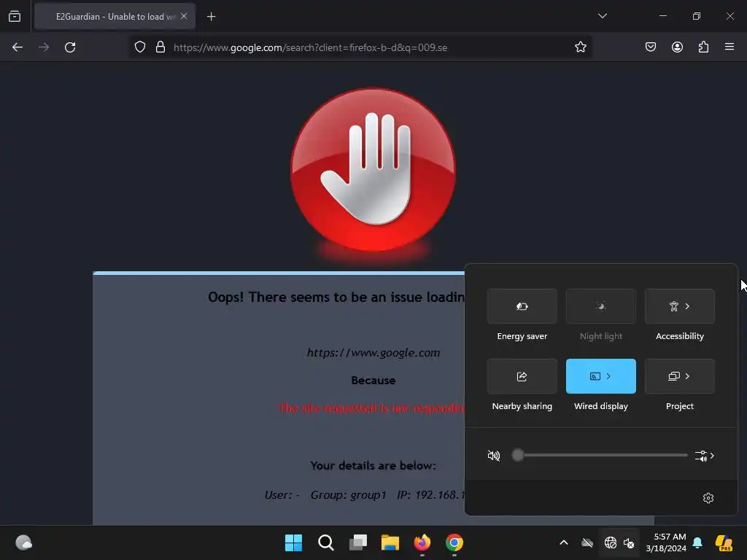Click 'Your details are below:' text
Screen dimensions: 747x560
click(373, 466)
